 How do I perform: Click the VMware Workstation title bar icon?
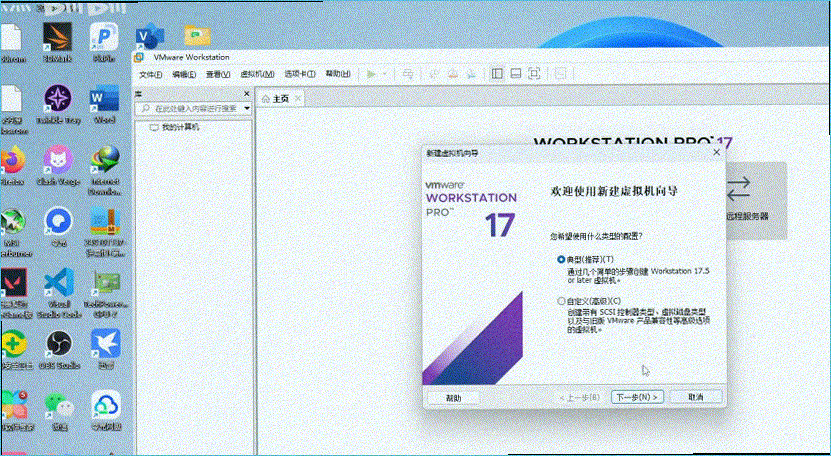pyautogui.click(x=139, y=57)
